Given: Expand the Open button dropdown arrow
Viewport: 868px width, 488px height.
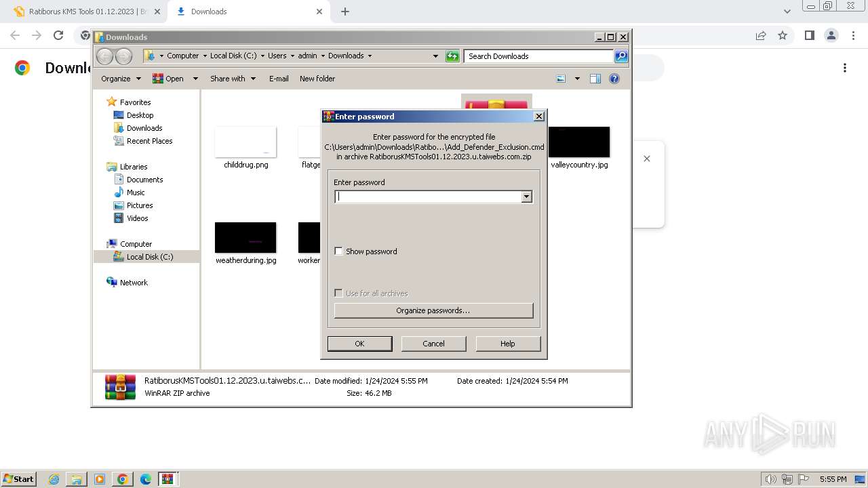Looking at the screenshot, I should tap(195, 79).
